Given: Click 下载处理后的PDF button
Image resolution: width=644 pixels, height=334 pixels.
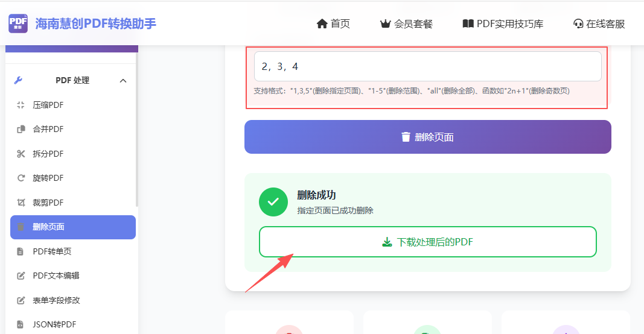Looking at the screenshot, I should (427, 242).
